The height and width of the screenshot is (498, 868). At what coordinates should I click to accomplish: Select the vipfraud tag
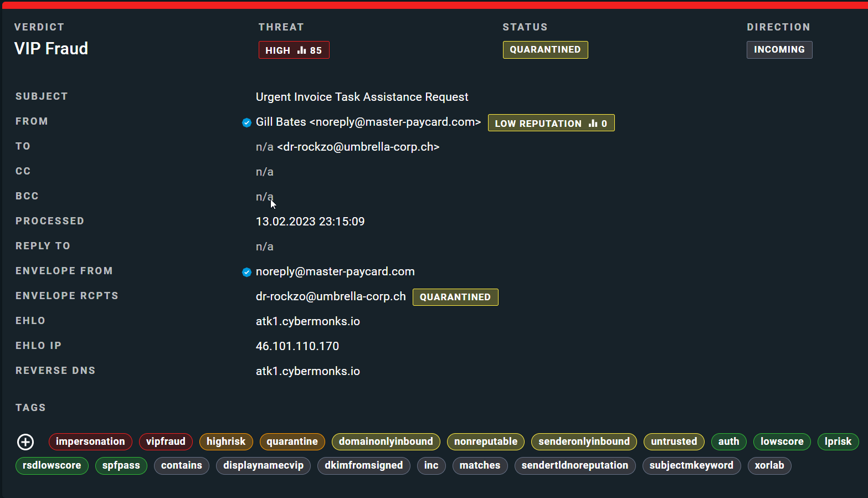166,441
